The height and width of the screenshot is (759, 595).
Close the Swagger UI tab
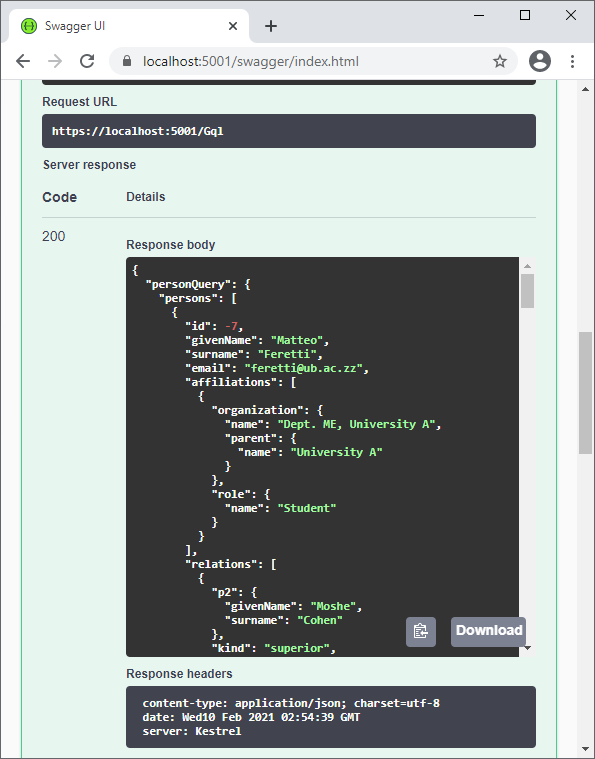point(233,26)
